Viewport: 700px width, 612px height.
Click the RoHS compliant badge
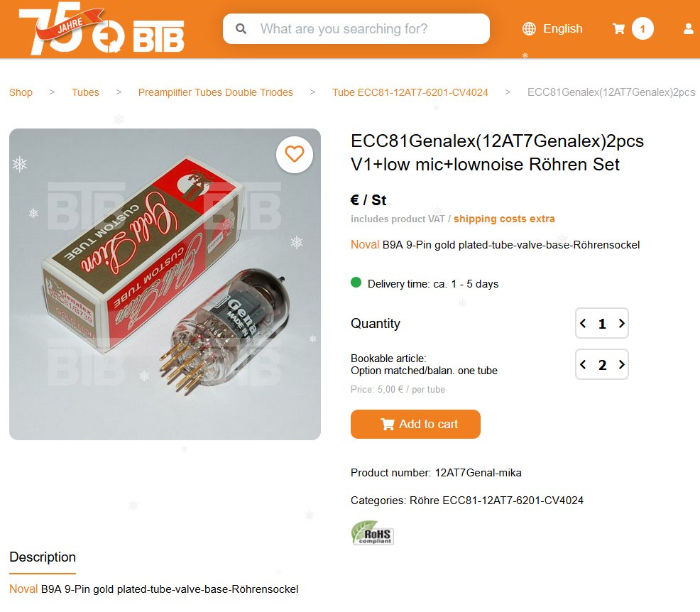(372, 533)
